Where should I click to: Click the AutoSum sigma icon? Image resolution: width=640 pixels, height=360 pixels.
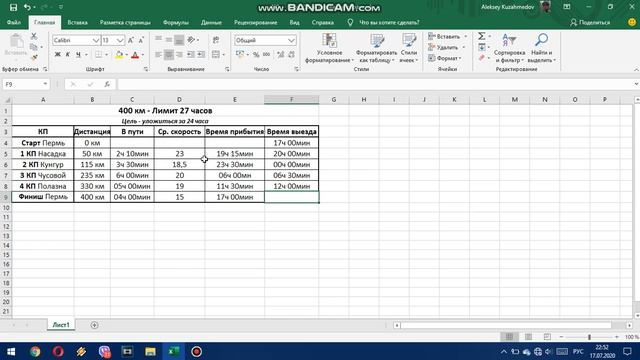click(482, 36)
